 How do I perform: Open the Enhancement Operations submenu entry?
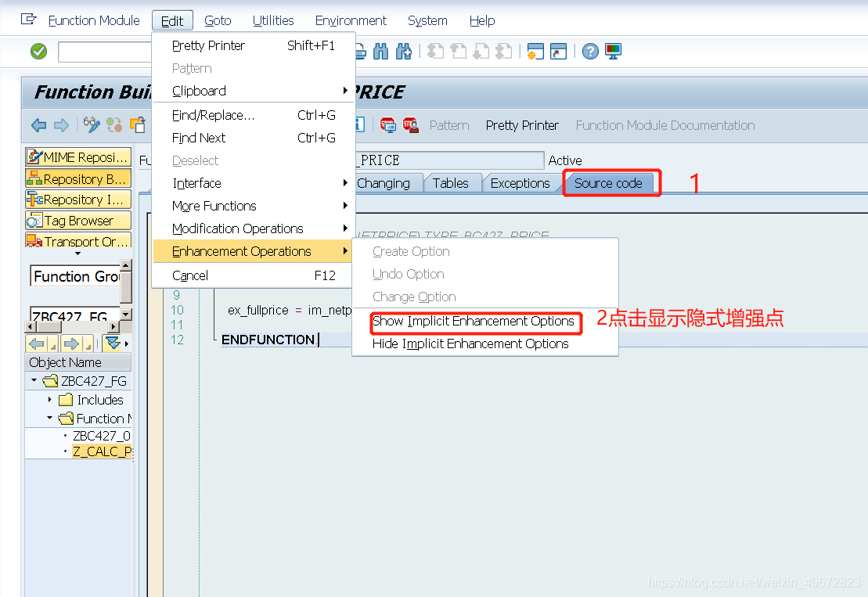click(254, 251)
